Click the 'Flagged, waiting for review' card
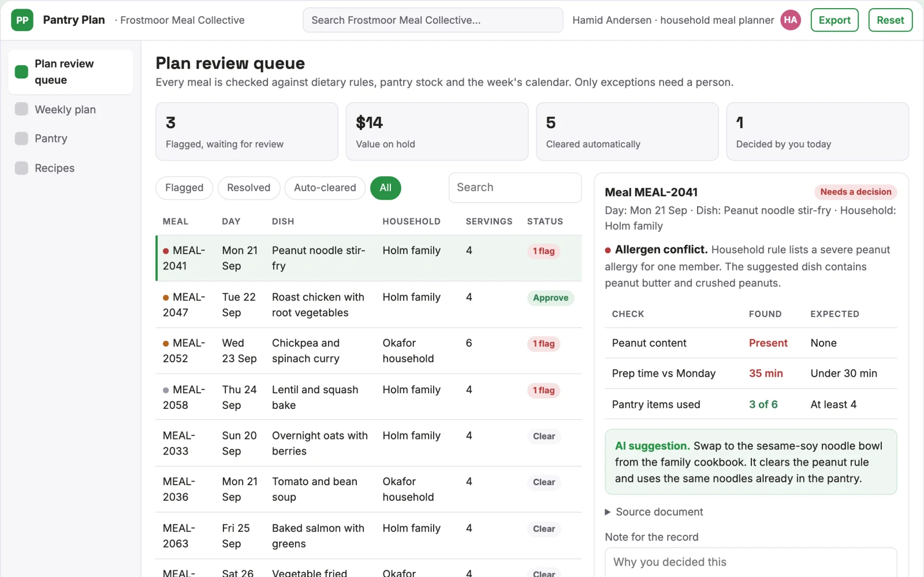The image size is (924, 577). (x=247, y=132)
